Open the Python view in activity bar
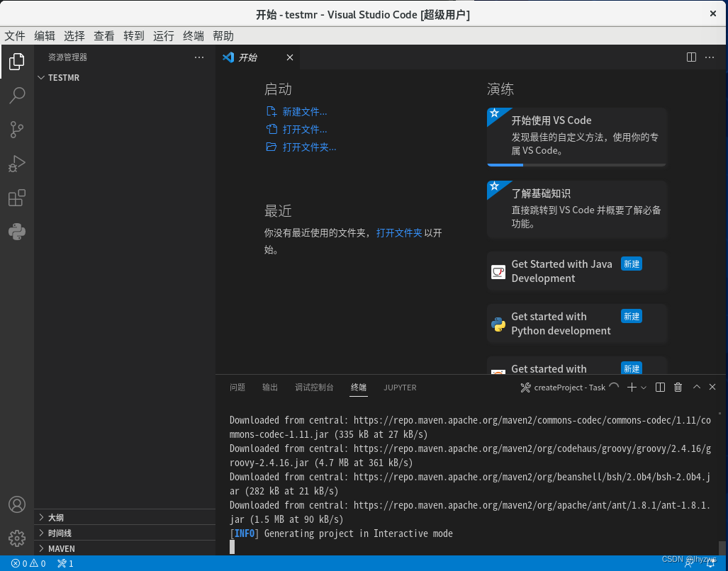The image size is (728, 571). (x=17, y=232)
